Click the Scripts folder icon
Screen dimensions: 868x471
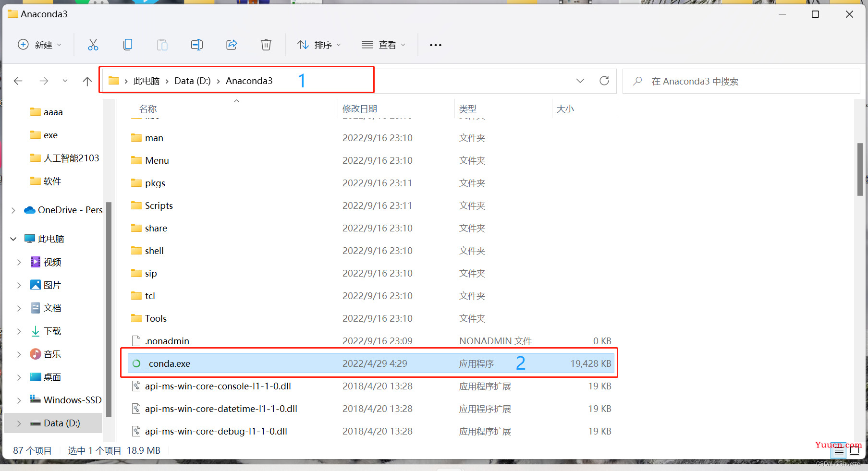136,205
